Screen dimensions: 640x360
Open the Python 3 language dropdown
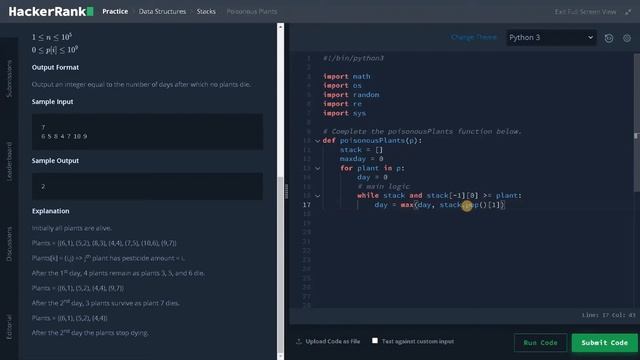coord(551,38)
